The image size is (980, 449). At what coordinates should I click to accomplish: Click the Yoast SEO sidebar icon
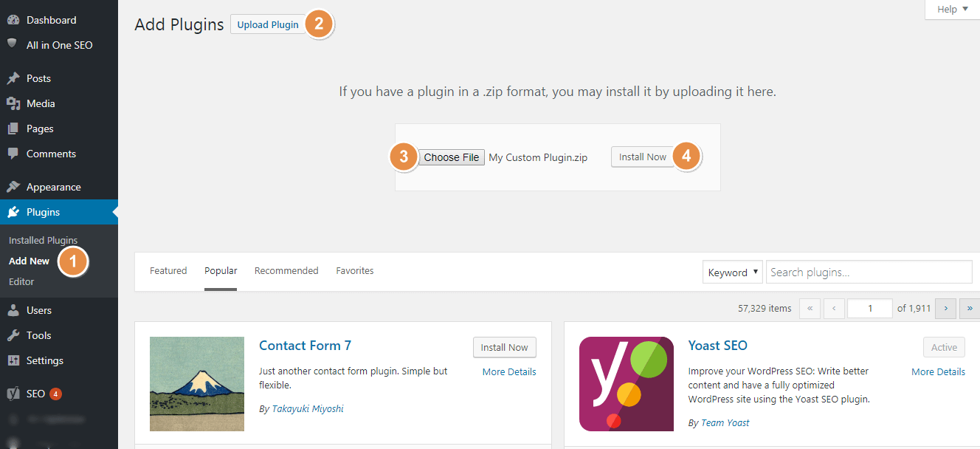click(13, 394)
